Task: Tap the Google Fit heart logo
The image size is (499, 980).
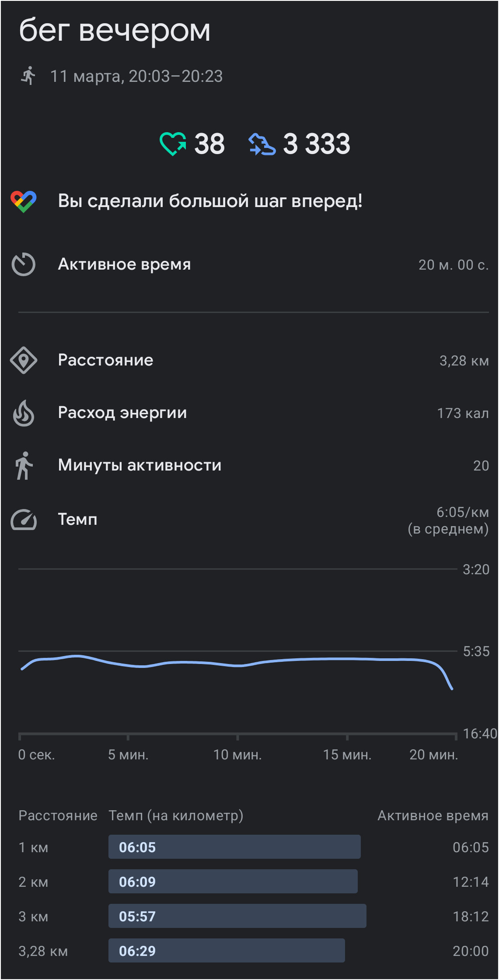Action: [24, 201]
